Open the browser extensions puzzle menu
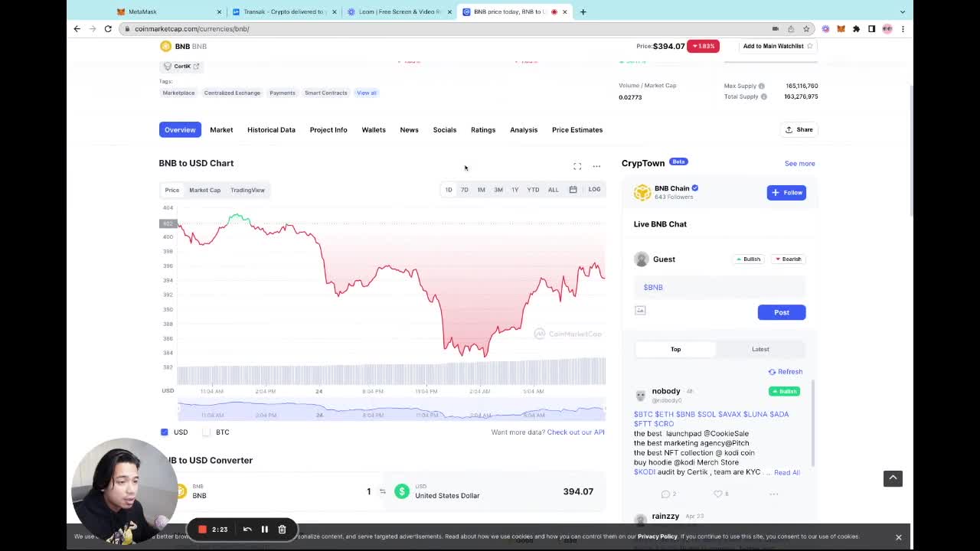The height and width of the screenshot is (551, 980). point(856,28)
